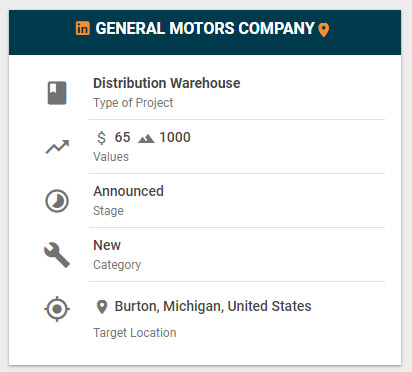
Task: Click the bookmark icon for Type of Project
Action: click(57, 93)
